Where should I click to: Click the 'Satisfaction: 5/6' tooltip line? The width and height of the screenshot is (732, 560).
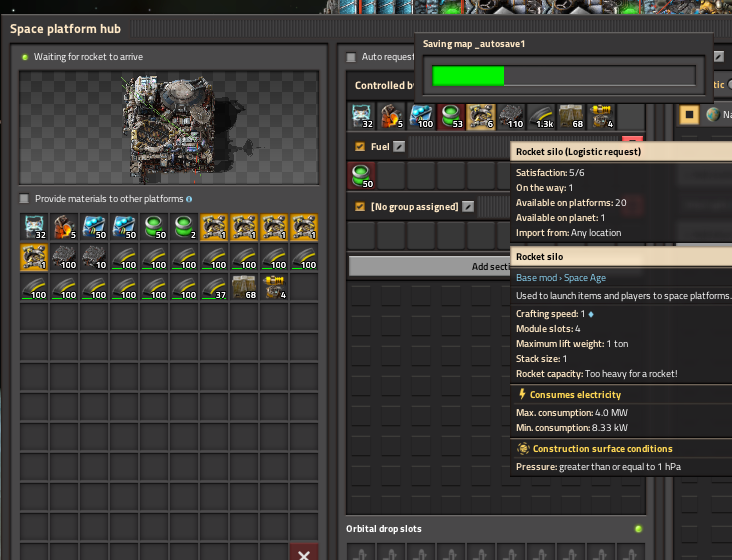pos(550,173)
